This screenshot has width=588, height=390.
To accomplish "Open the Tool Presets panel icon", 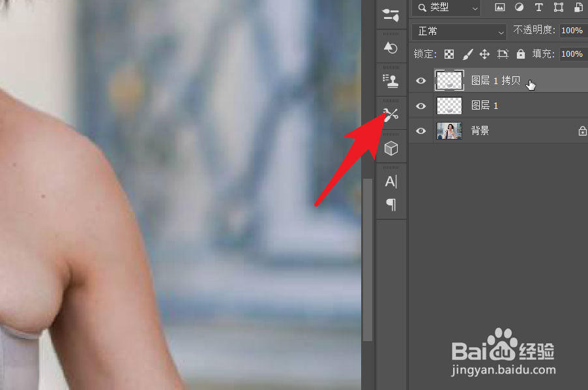I will (390, 114).
